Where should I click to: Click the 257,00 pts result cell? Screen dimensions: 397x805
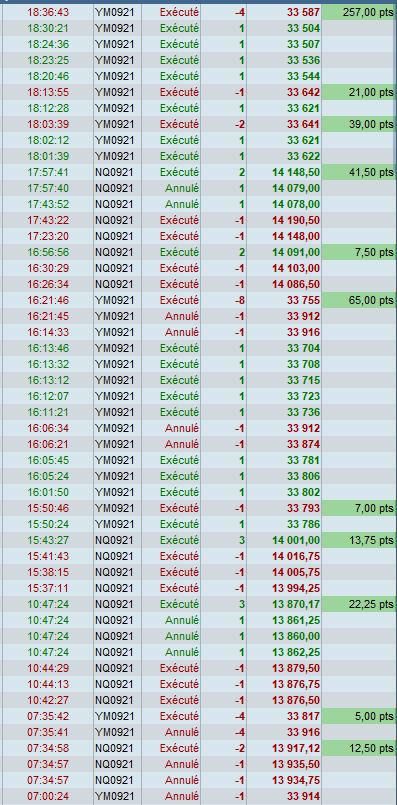click(x=359, y=12)
